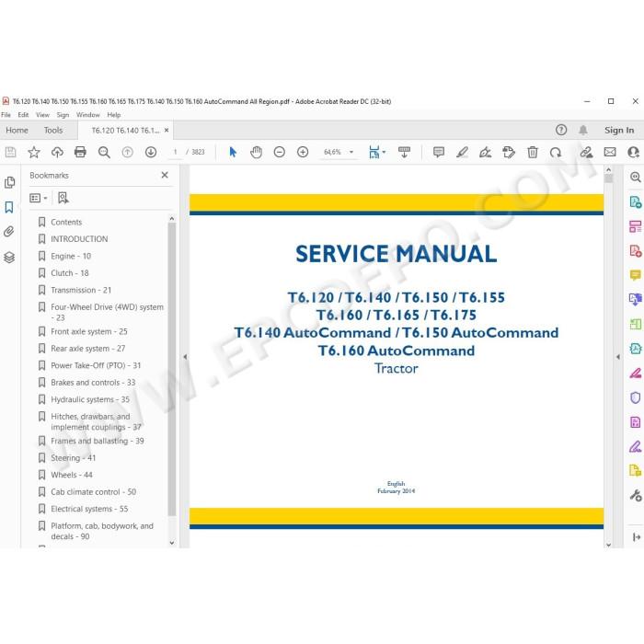
Task: Open the File menu
Action: [x=6, y=115]
